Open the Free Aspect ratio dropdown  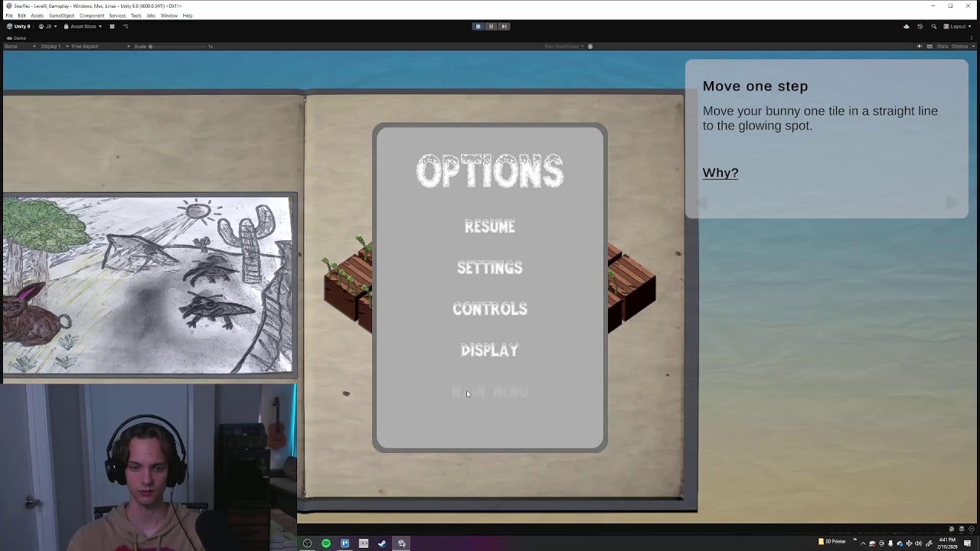[101, 46]
